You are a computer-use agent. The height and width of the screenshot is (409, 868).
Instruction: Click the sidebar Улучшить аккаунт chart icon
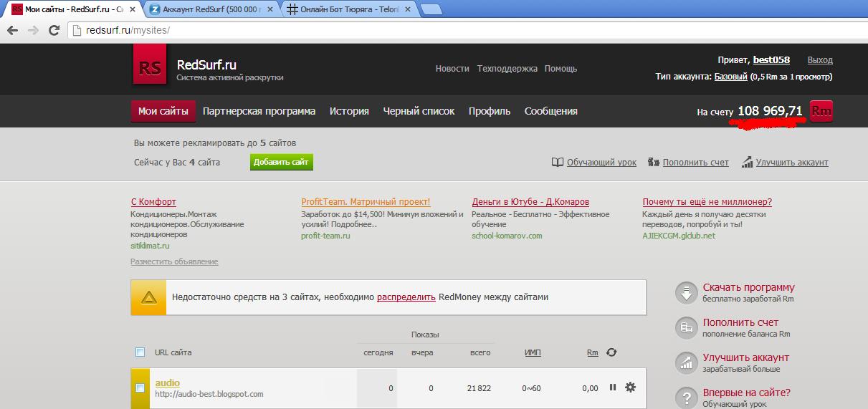coord(687,363)
